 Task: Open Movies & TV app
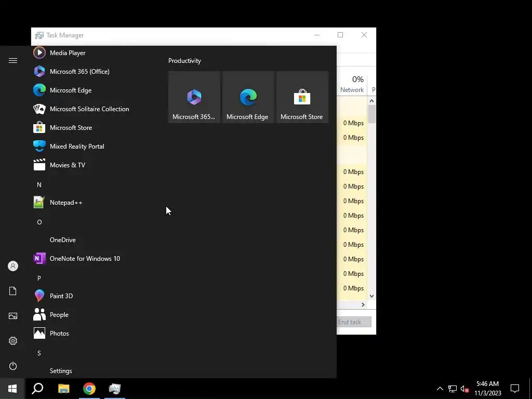91,165
